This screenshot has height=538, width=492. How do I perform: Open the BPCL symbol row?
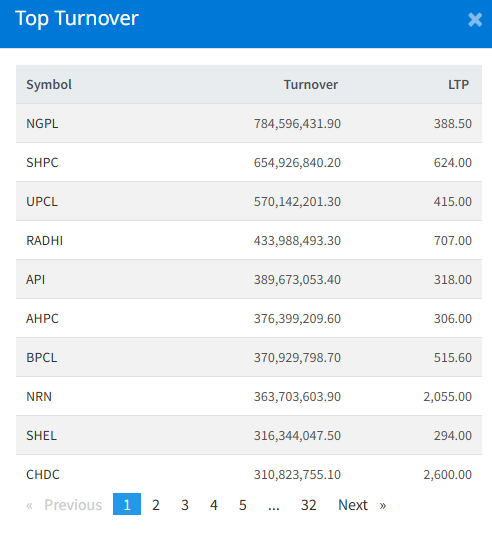tap(249, 357)
